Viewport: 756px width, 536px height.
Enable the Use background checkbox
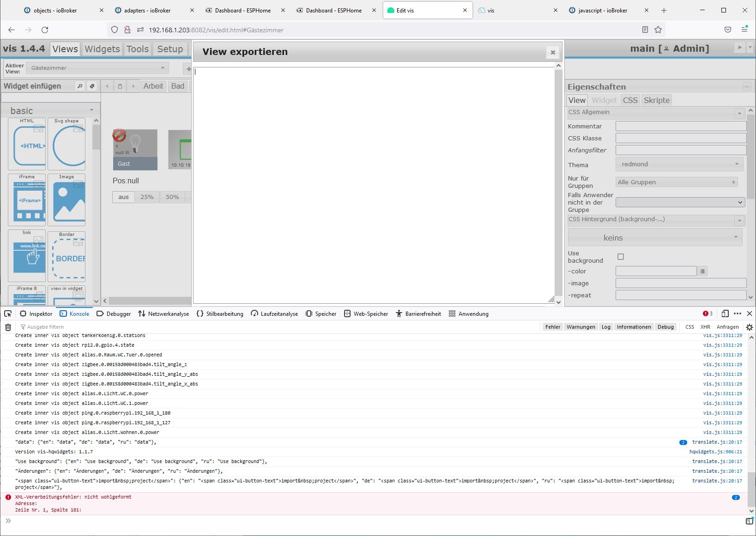621,257
